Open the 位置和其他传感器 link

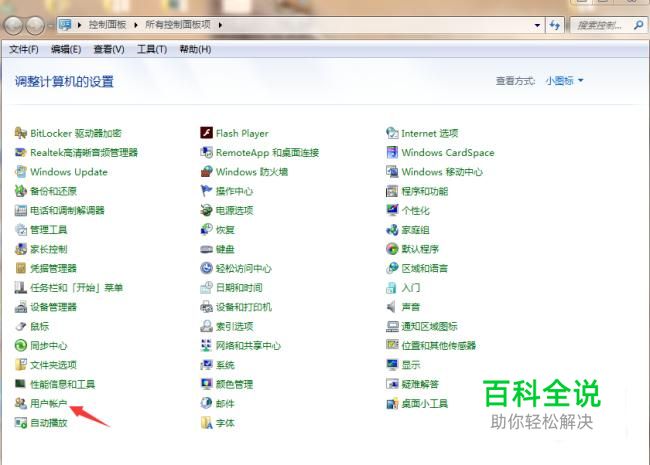439,346
